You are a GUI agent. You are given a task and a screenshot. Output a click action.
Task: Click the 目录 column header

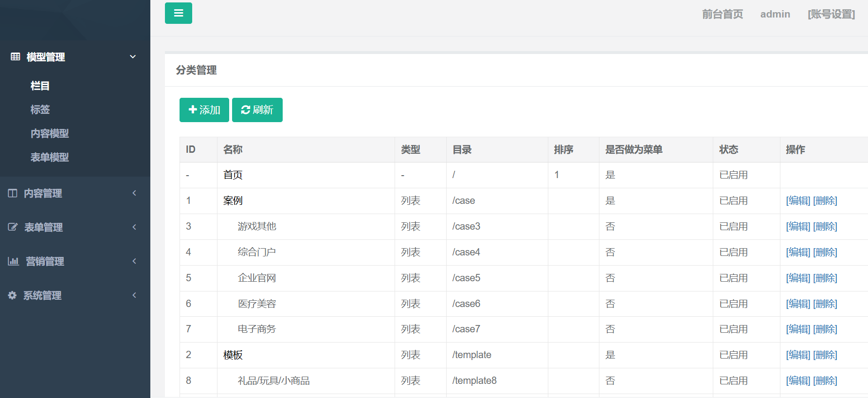[497, 149]
